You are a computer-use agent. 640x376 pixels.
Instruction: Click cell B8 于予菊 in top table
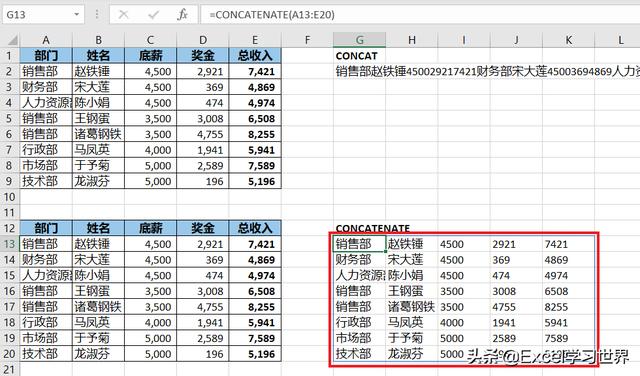pyautogui.click(x=98, y=165)
